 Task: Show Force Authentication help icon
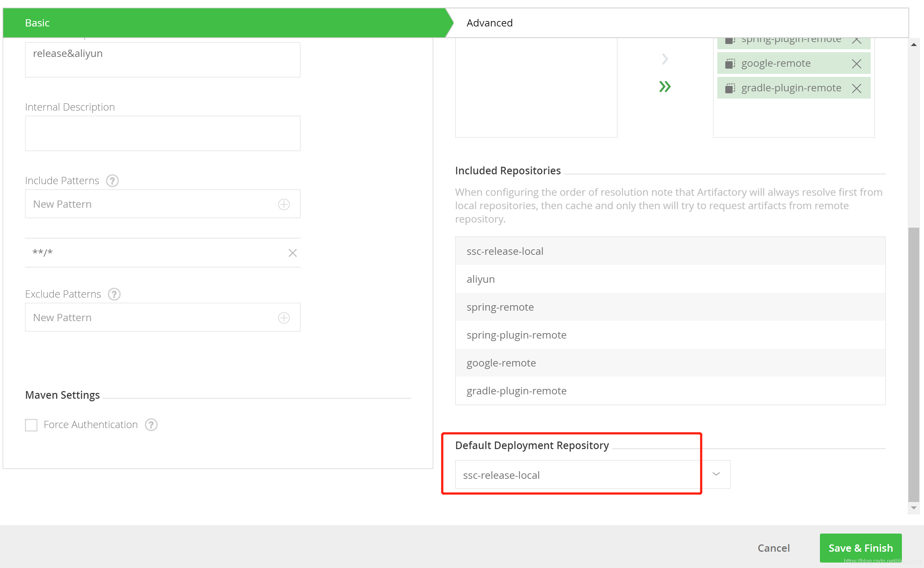(x=151, y=425)
